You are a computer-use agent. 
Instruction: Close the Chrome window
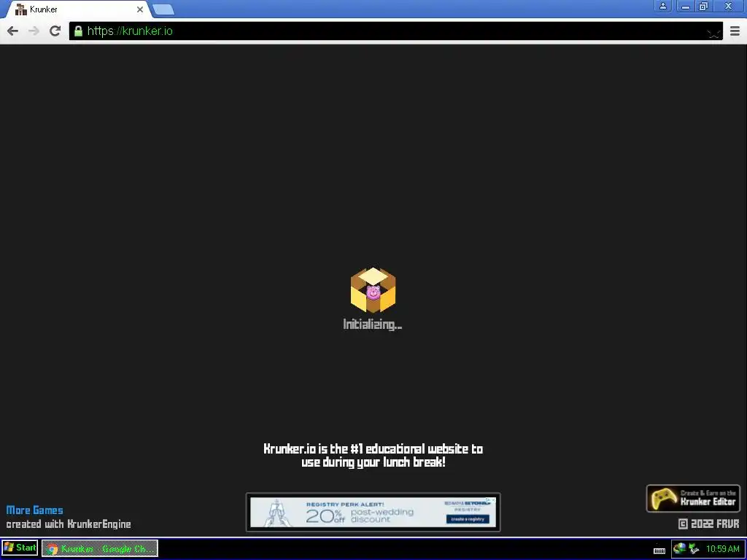729,6
